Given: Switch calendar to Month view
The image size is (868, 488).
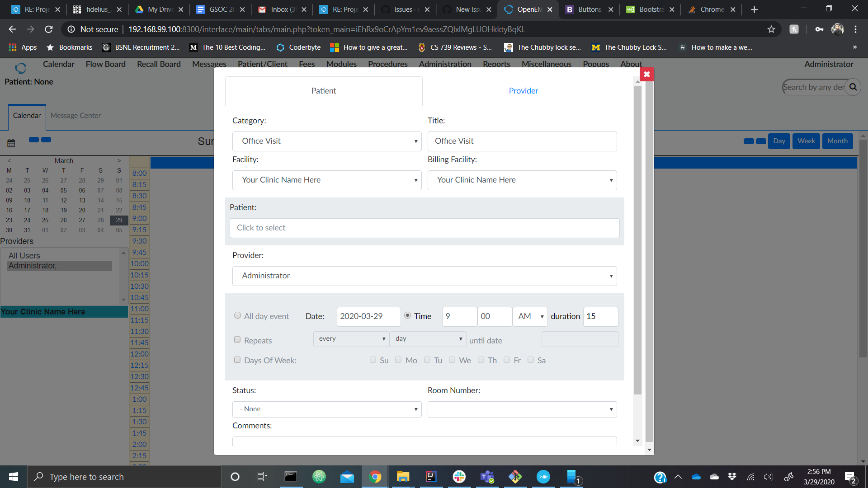Looking at the screenshot, I should (837, 141).
